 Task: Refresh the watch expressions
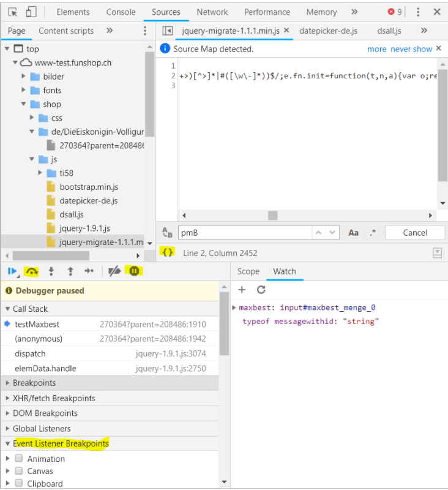[261, 290]
